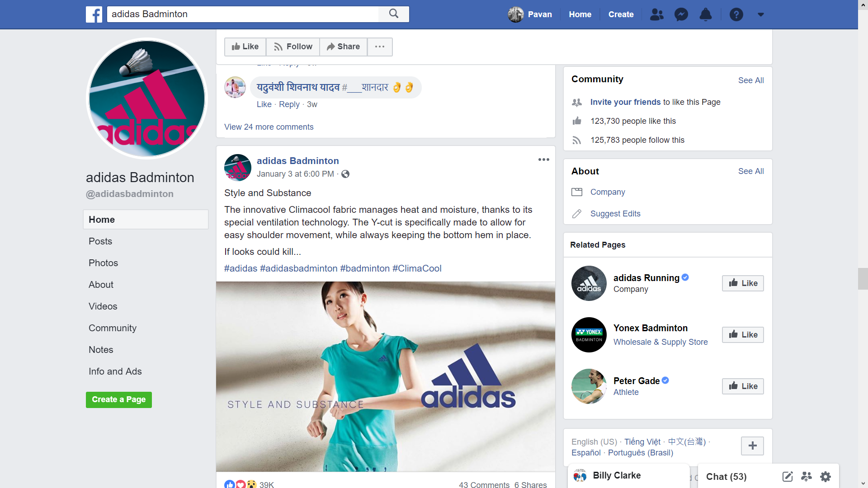Click the #adidasbadminton hashtag
Image resolution: width=868 pixels, height=488 pixels.
pos(298,268)
